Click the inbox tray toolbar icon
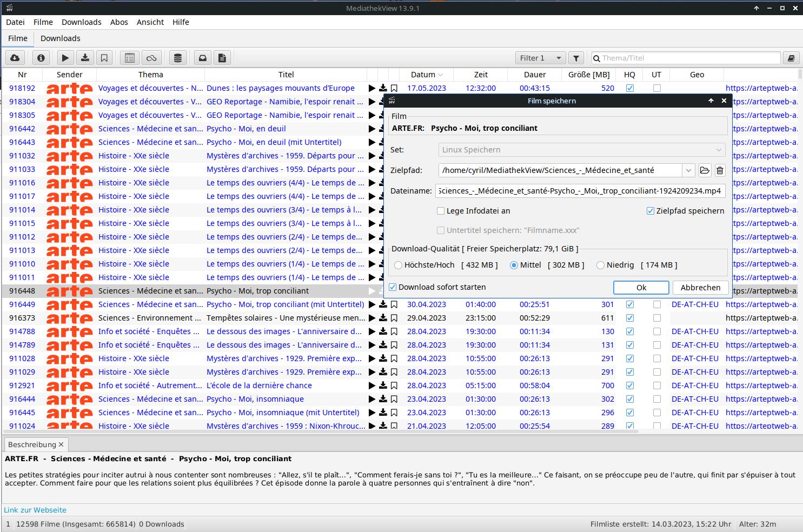Image resolution: width=803 pixels, height=532 pixels. [x=203, y=58]
